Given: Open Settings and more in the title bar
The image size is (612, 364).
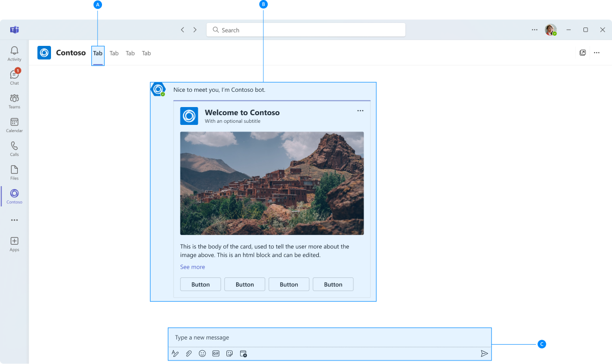Looking at the screenshot, I should click(534, 30).
